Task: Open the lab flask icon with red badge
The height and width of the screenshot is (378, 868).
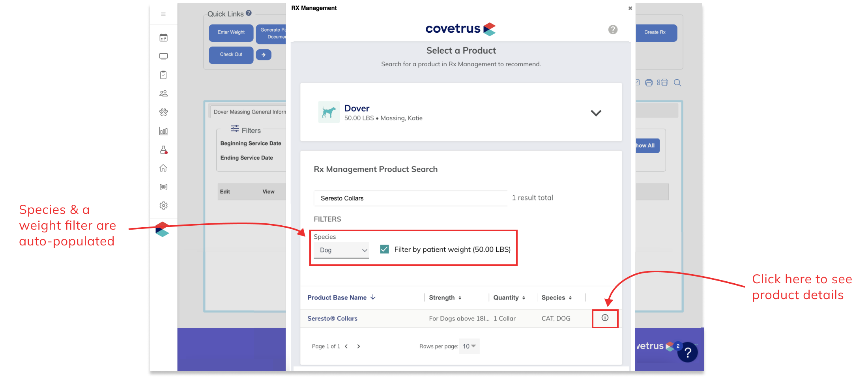Action: point(163,150)
